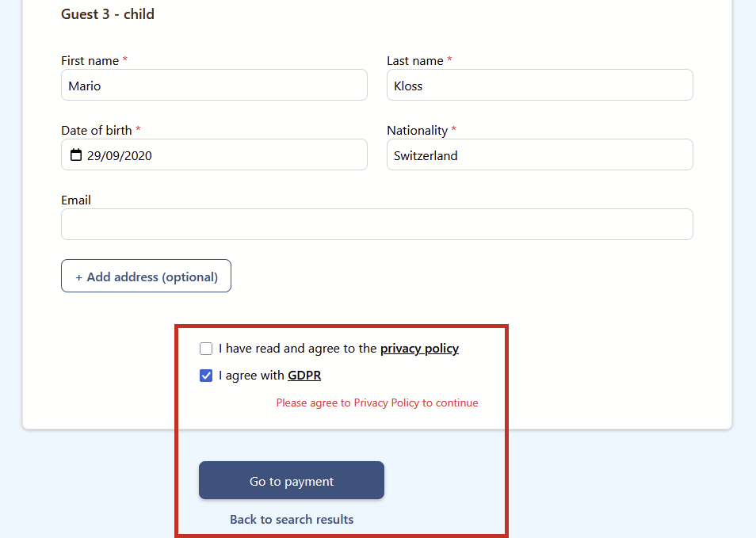Click the Nationality label
This screenshot has width=756, height=538.
click(x=417, y=131)
